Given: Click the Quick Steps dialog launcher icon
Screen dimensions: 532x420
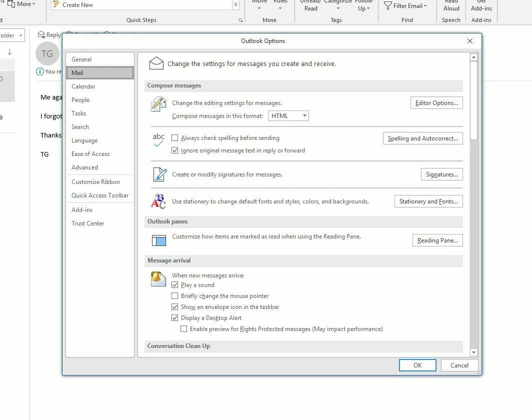Looking at the screenshot, I should [x=240, y=20].
